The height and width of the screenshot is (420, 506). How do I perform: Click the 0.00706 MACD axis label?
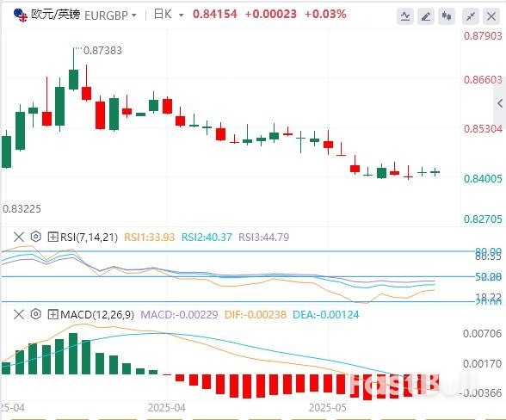pyautogui.click(x=483, y=333)
